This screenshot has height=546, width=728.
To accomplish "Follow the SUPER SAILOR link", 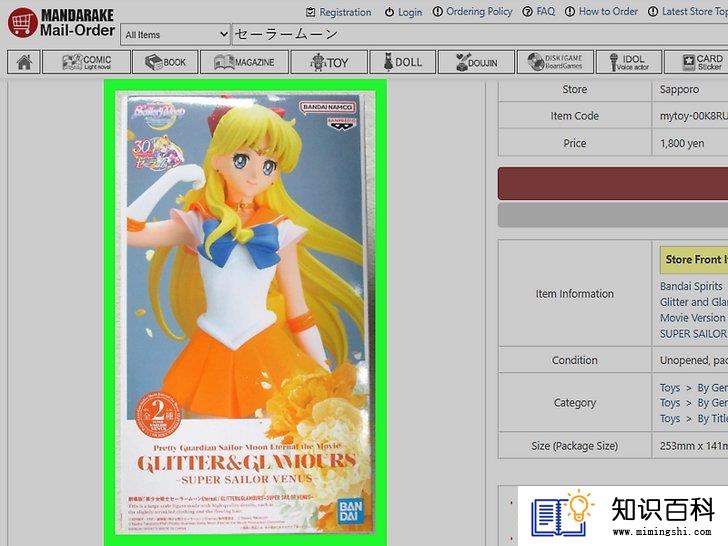I will (x=694, y=334).
